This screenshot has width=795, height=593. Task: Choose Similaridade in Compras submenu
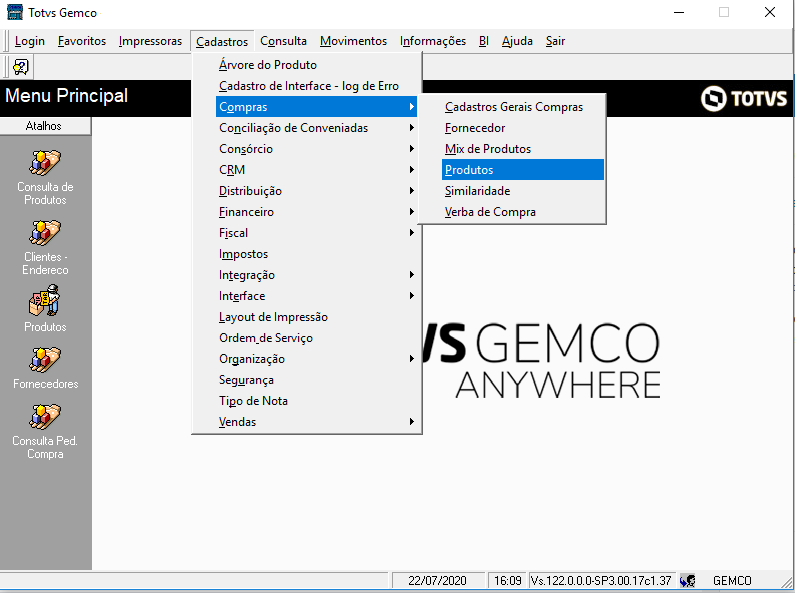[x=523, y=191]
